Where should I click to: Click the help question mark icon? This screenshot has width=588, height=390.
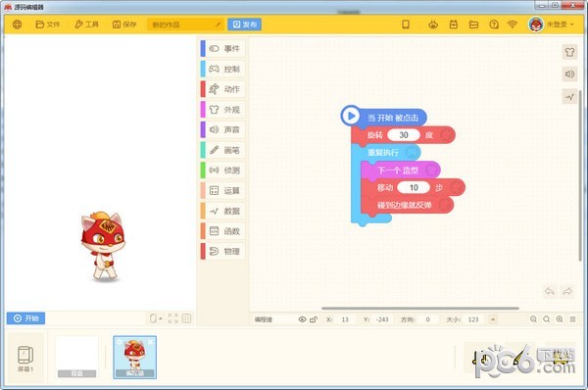coord(494,24)
